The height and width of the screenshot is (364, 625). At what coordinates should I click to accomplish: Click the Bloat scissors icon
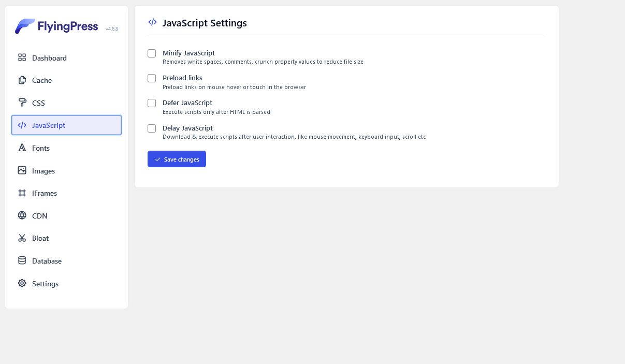[22, 238]
